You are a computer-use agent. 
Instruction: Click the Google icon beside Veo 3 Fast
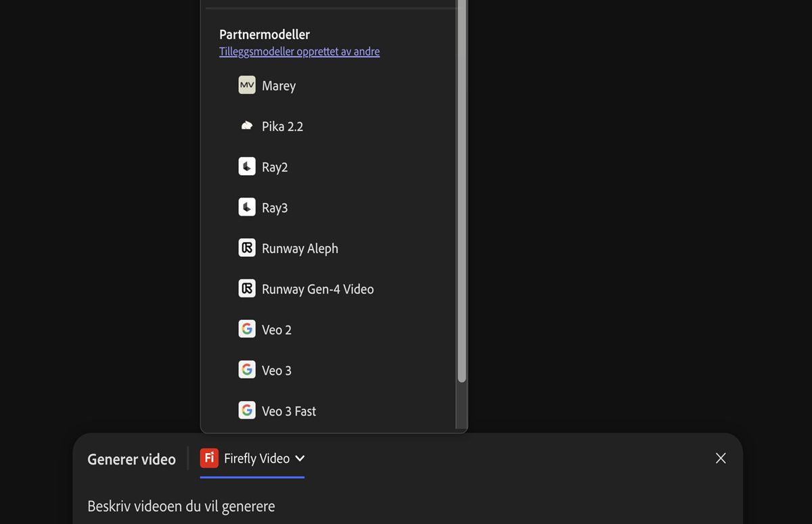[247, 410]
